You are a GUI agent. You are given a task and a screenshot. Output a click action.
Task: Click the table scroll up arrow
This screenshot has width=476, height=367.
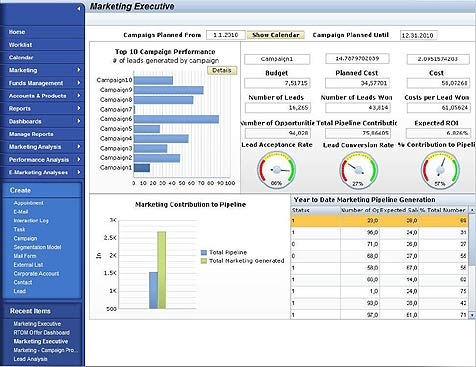click(472, 210)
